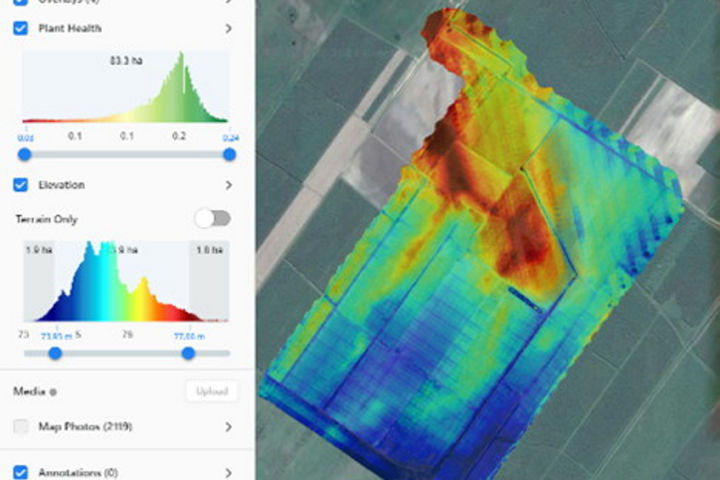Click the Plant Health label

pyautogui.click(x=70, y=28)
